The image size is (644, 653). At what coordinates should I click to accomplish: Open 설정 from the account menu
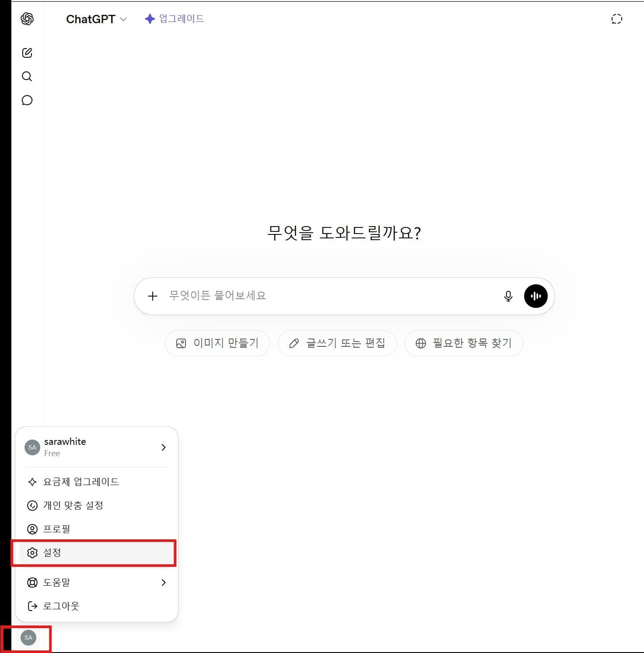96,553
